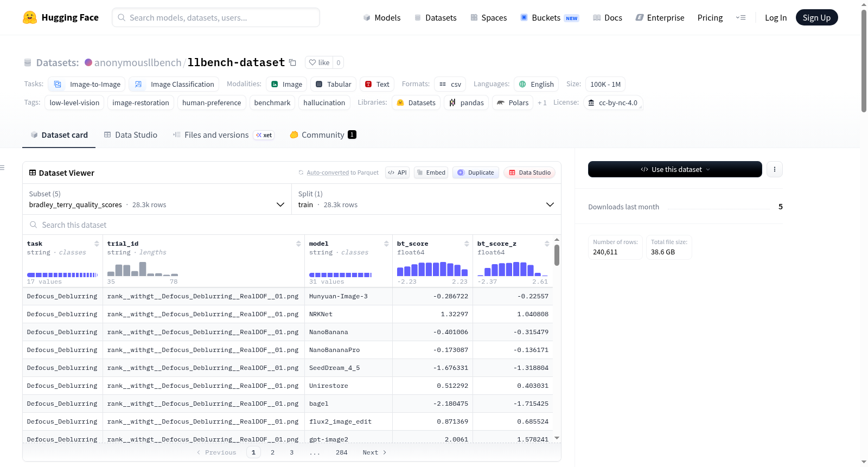
Task: Switch to the Data Studio tab
Action: click(130, 135)
